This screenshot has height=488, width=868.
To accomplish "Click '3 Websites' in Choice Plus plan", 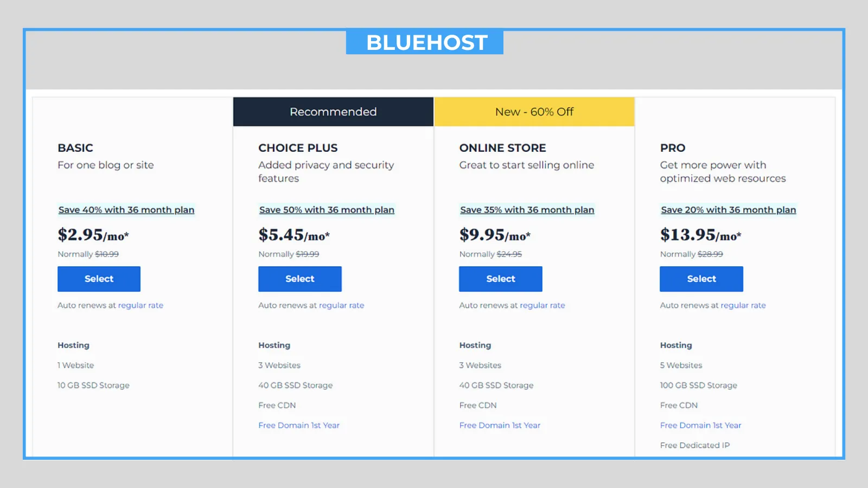I will click(x=279, y=365).
